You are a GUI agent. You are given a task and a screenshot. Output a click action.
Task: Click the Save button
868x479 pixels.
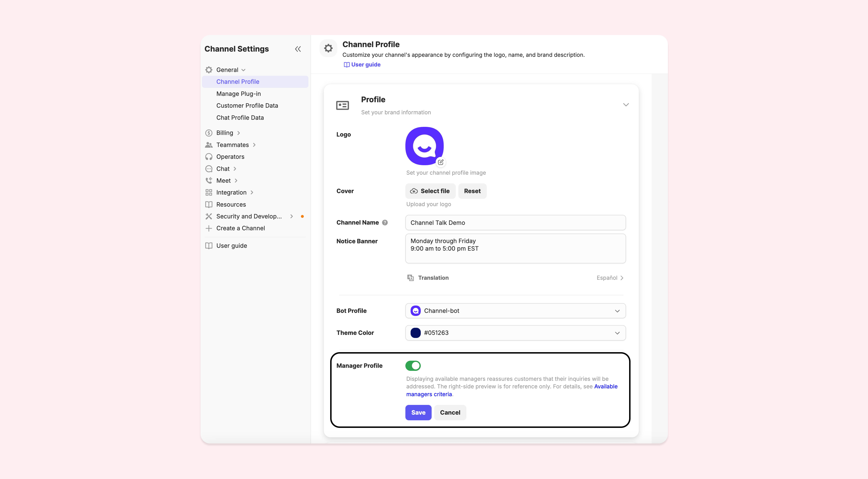click(x=418, y=413)
